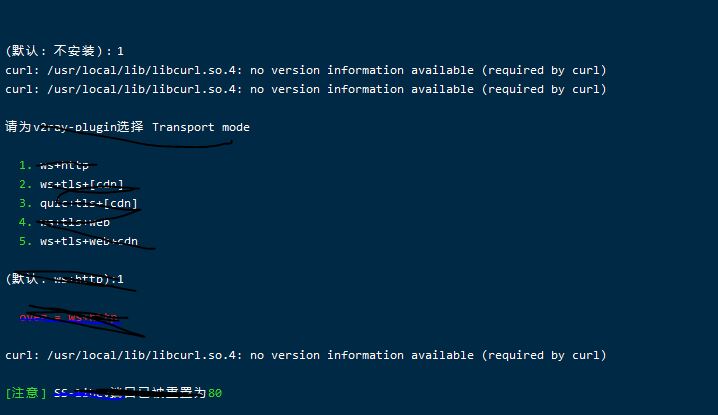Click menu option 1 ws+http
The height and width of the screenshot is (415, 718).
click(65, 165)
